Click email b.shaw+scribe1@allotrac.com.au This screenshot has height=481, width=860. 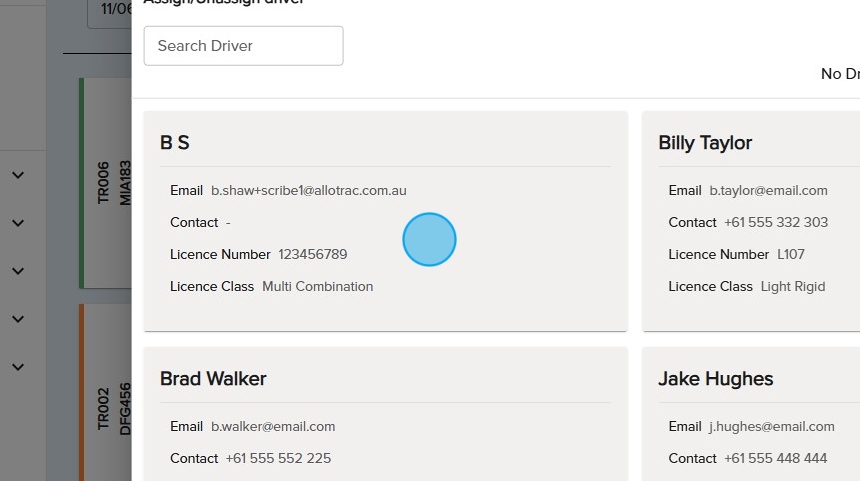click(x=308, y=190)
